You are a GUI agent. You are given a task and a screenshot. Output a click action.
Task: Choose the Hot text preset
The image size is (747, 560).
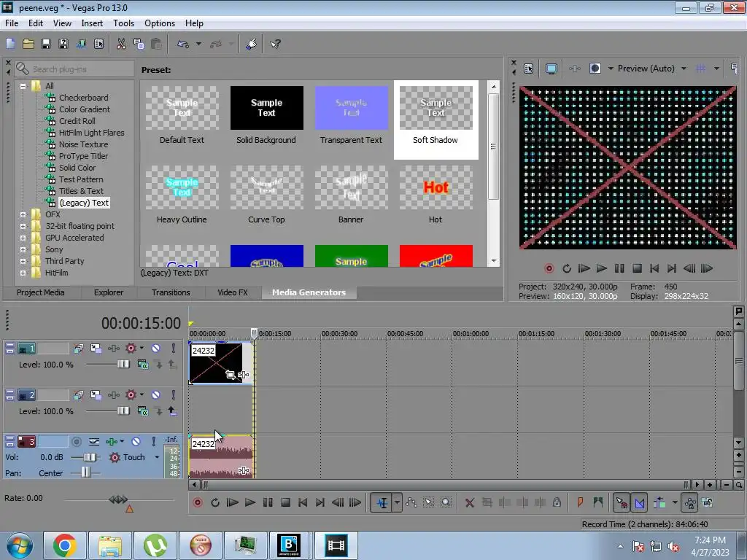tap(436, 194)
